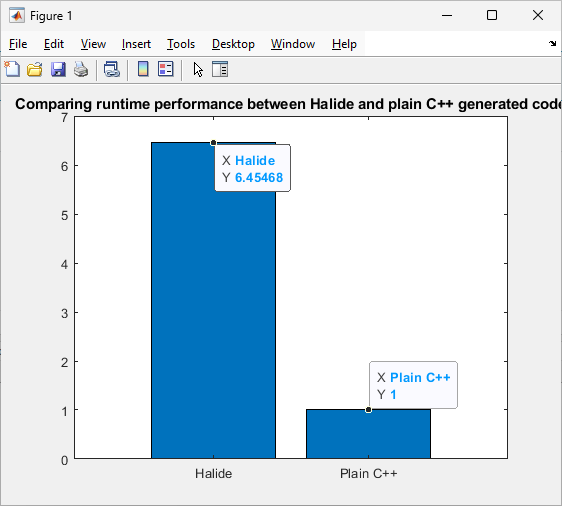Click the 'Plain C++' x-axis tick label
Screen dimensions: 562x506
pos(368,474)
